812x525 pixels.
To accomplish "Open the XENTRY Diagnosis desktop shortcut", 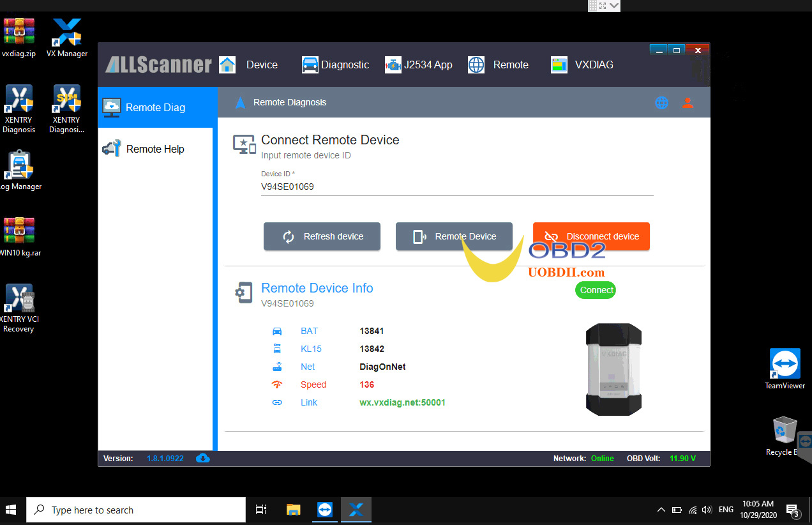I will coord(19,109).
